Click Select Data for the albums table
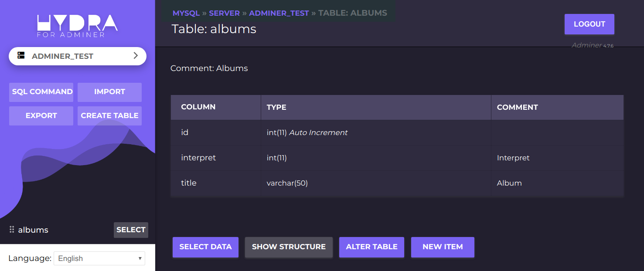Viewport: 644px width, 271px height. click(205, 247)
